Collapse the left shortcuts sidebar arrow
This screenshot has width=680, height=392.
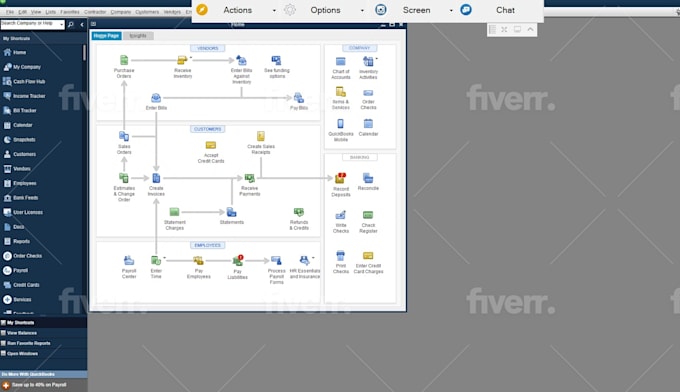(82, 24)
